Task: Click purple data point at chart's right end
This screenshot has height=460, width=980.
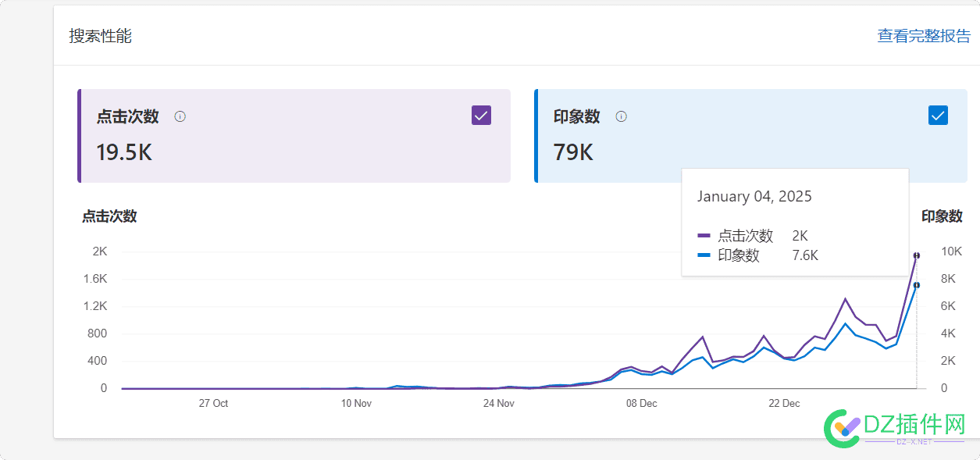Action: pos(917,255)
